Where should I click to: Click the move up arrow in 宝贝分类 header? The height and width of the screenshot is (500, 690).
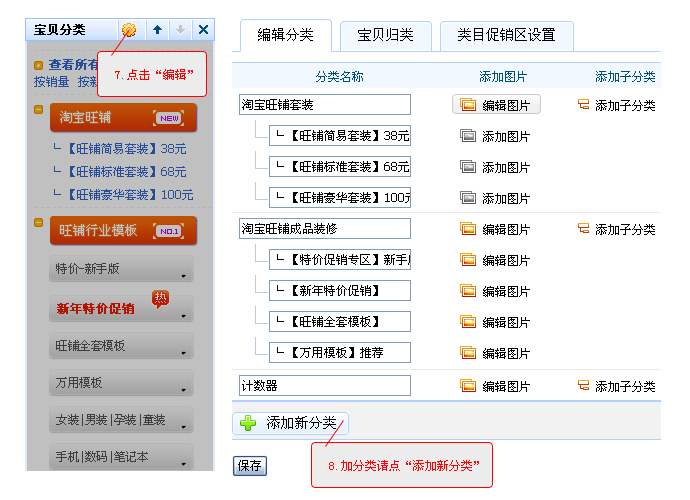click(157, 30)
